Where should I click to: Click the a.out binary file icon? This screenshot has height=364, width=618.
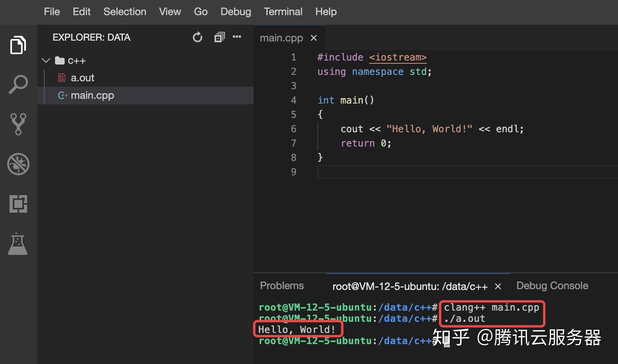pos(61,78)
